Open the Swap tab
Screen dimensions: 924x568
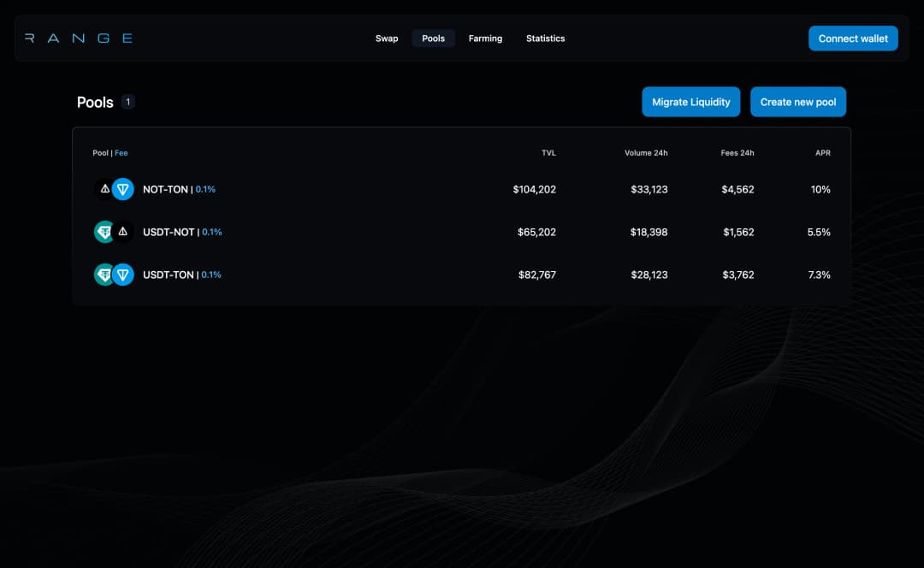pyautogui.click(x=387, y=38)
